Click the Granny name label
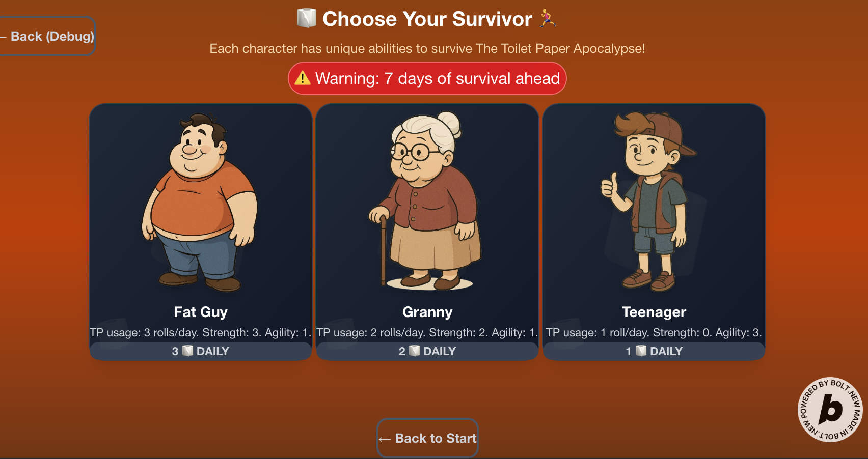 (x=427, y=312)
